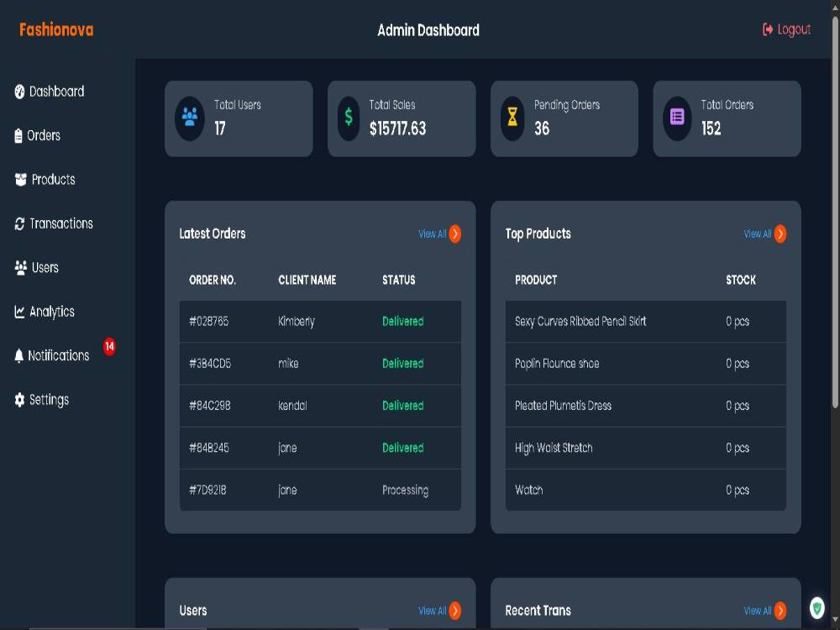Click the $15717.63 total sales value
840x630 pixels.
pyautogui.click(x=397, y=129)
